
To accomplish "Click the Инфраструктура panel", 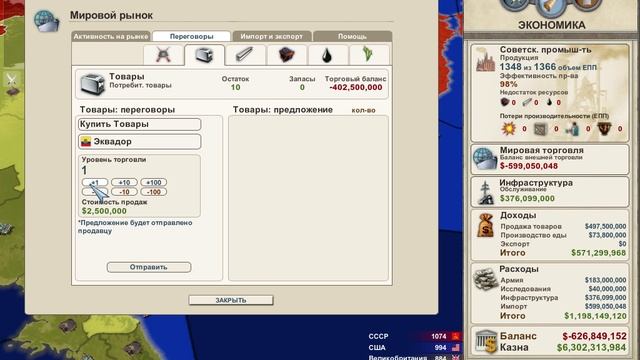I will 549,191.
